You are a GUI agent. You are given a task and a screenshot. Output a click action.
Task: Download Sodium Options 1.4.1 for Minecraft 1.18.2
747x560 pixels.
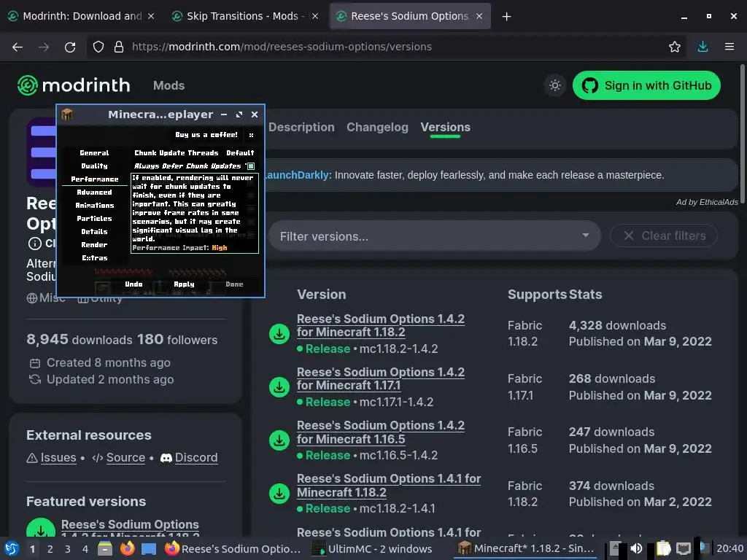pos(279,494)
